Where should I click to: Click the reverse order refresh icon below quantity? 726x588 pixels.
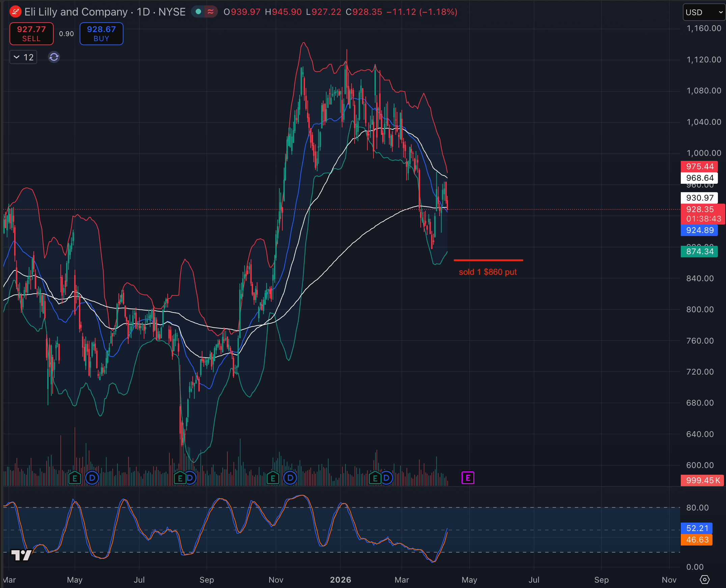pyautogui.click(x=54, y=57)
